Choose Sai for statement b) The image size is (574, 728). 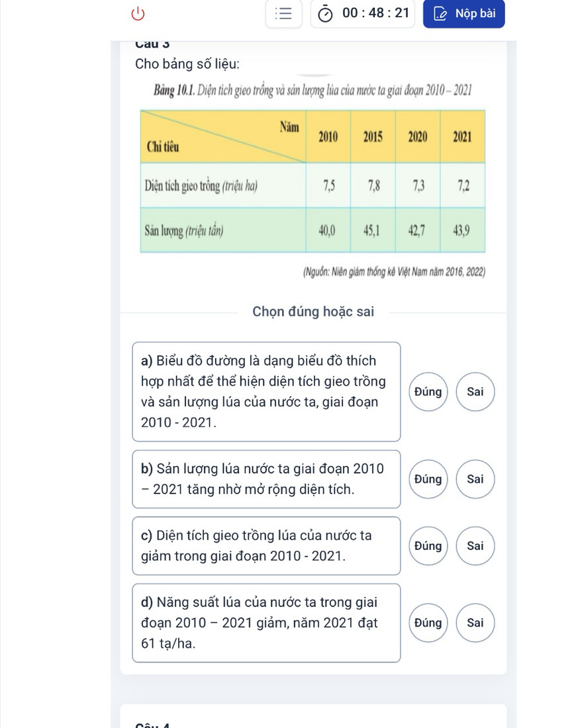point(475,479)
